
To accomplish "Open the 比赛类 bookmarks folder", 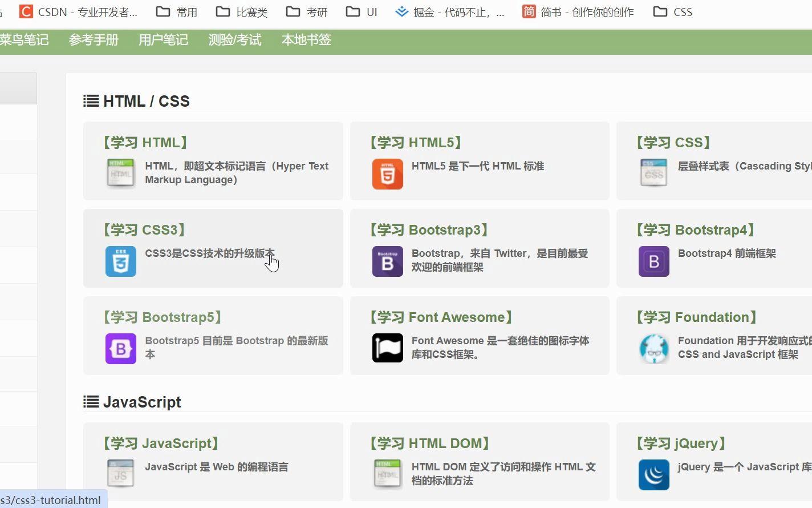I will click(242, 12).
